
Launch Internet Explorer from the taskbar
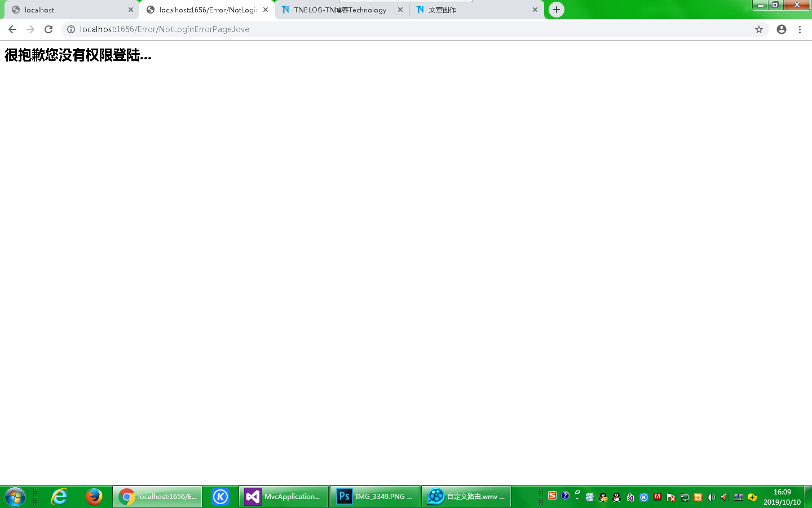[59, 497]
